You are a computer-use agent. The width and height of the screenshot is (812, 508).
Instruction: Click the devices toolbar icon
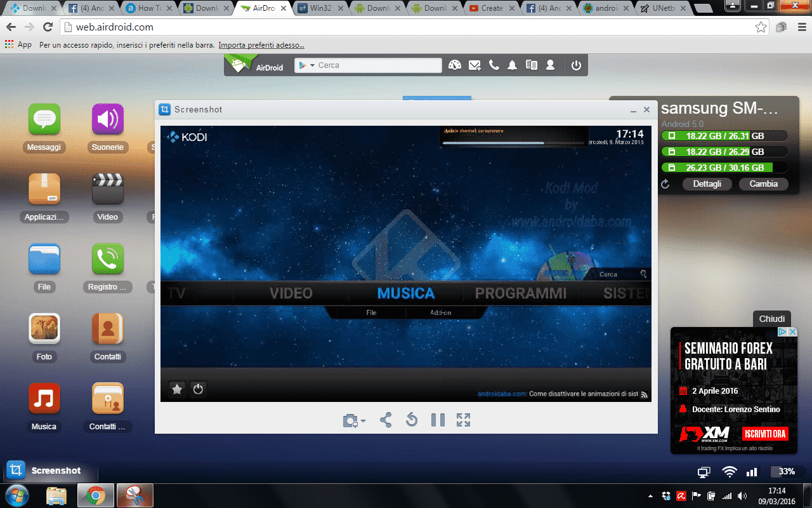[532, 65]
